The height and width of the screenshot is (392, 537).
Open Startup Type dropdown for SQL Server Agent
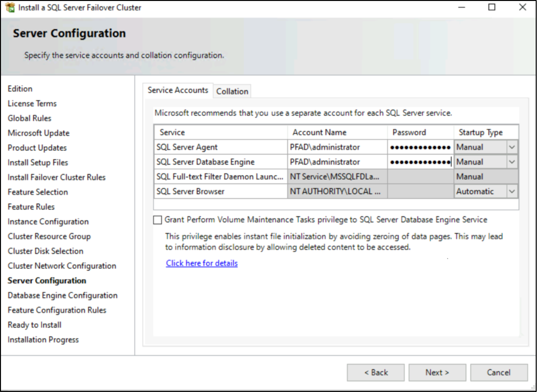[x=512, y=147]
